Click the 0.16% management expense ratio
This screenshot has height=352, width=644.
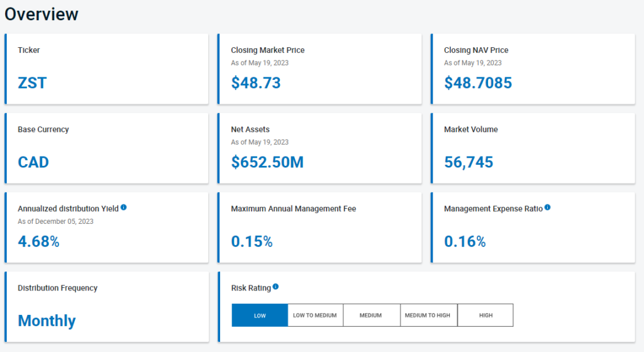465,241
